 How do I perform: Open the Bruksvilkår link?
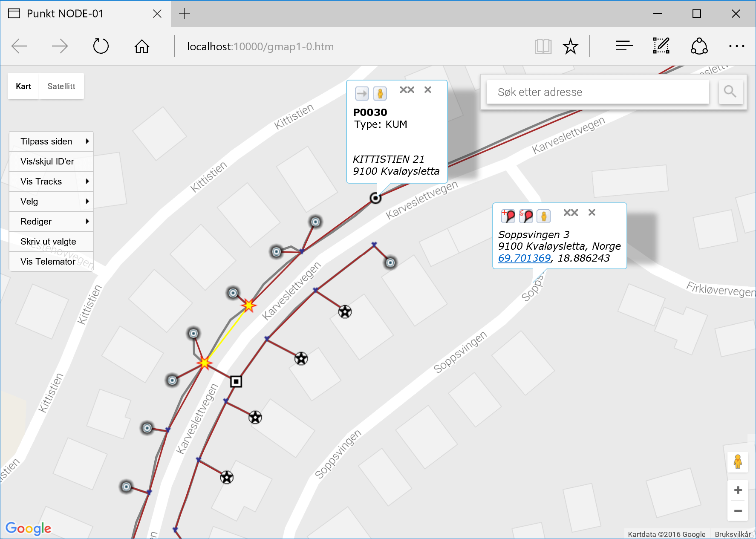(x=733, y=534)
